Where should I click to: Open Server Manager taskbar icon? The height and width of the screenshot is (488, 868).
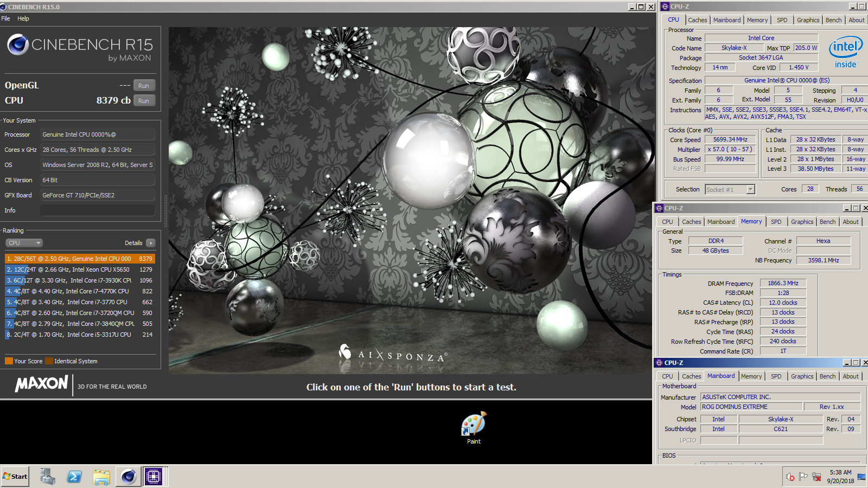coord(47,477)
